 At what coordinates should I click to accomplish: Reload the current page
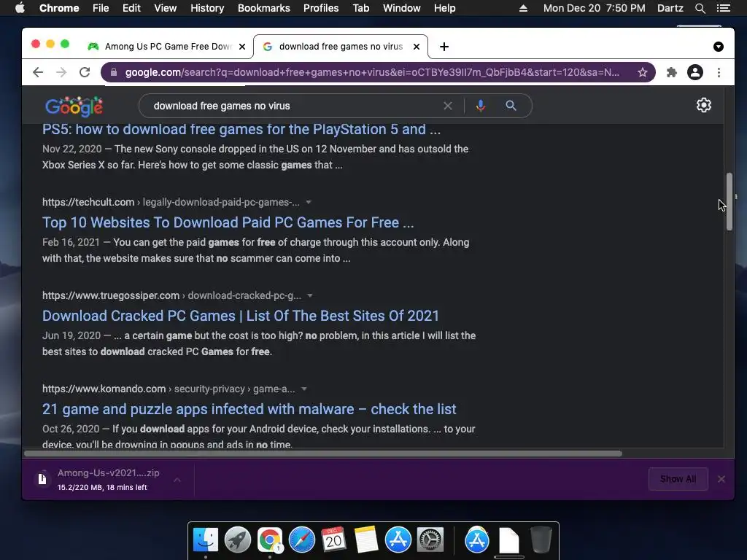click(85, 72)
